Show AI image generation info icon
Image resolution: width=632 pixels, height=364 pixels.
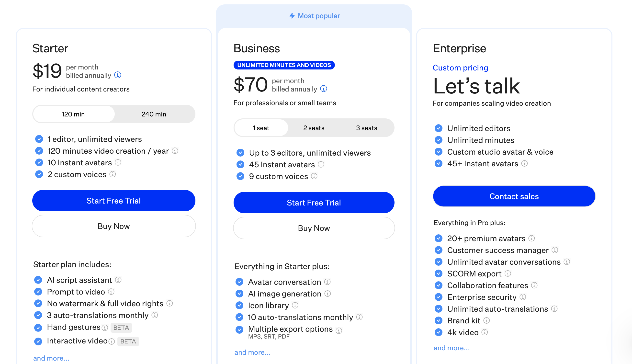click(x=327, y=294)
